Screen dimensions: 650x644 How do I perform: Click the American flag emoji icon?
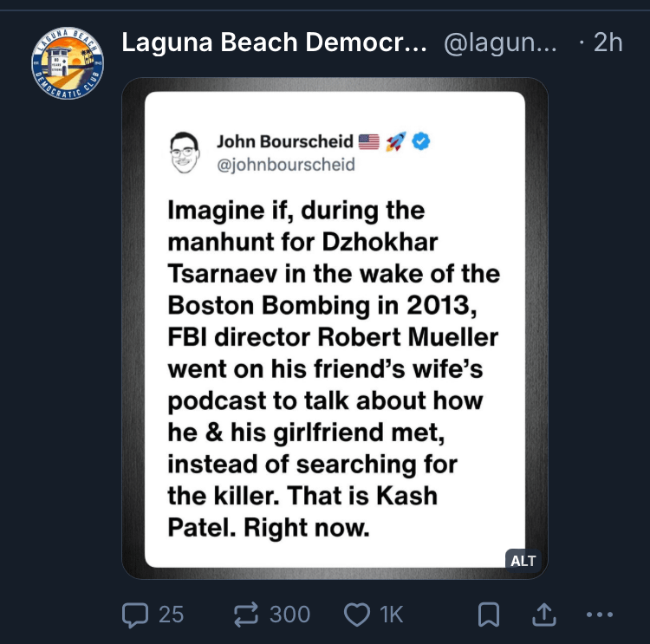point(369,141)
